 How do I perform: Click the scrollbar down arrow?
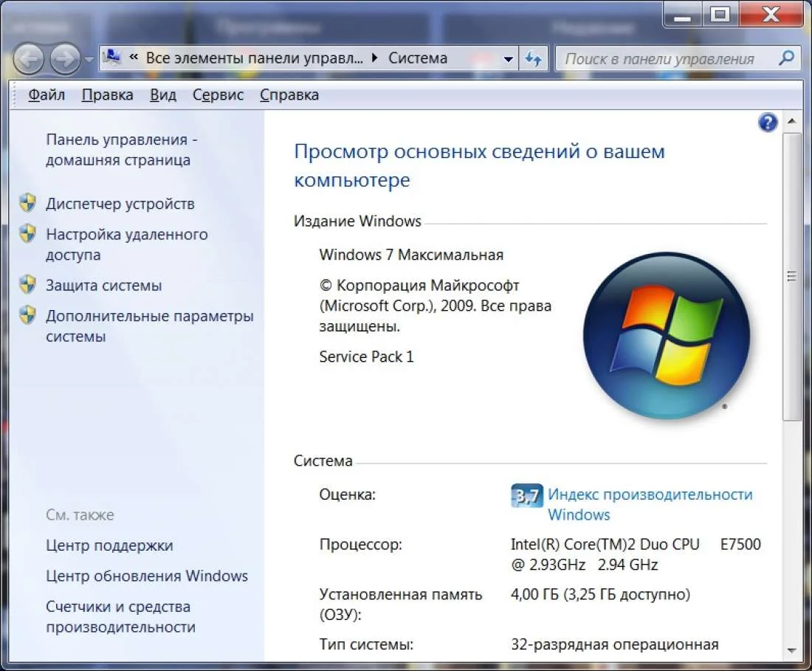791,651
